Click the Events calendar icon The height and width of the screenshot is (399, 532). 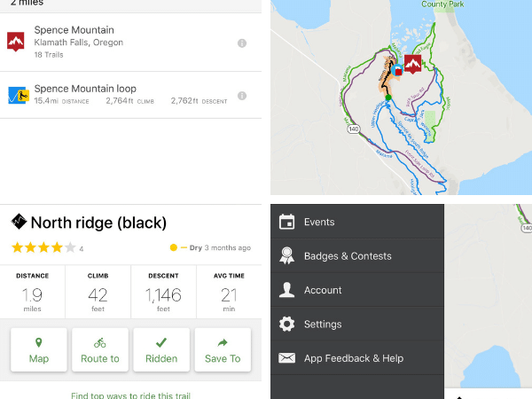[286, 222]
